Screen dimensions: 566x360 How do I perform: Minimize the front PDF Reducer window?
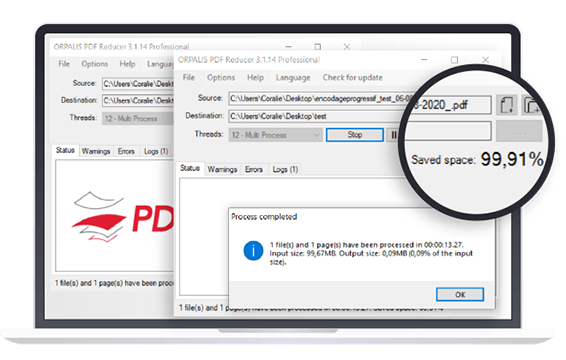click(424, 60)
